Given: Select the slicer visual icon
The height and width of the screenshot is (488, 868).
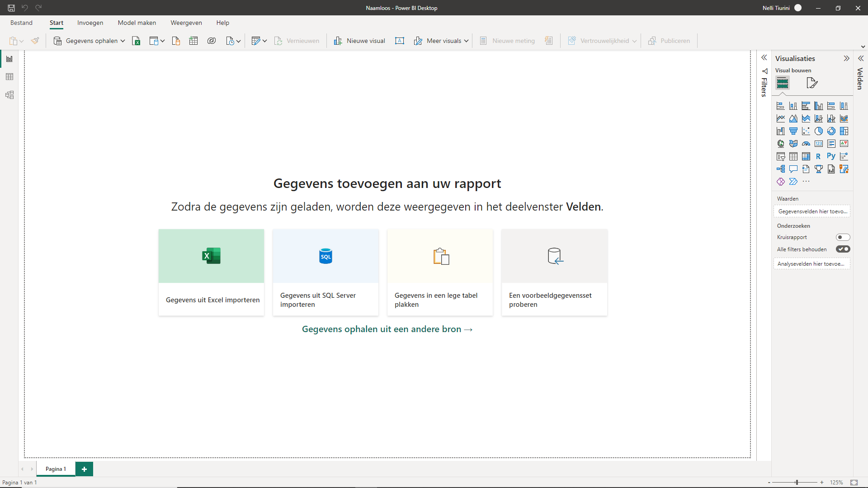Looking at the screenshot, I should [x=781, y=156].
